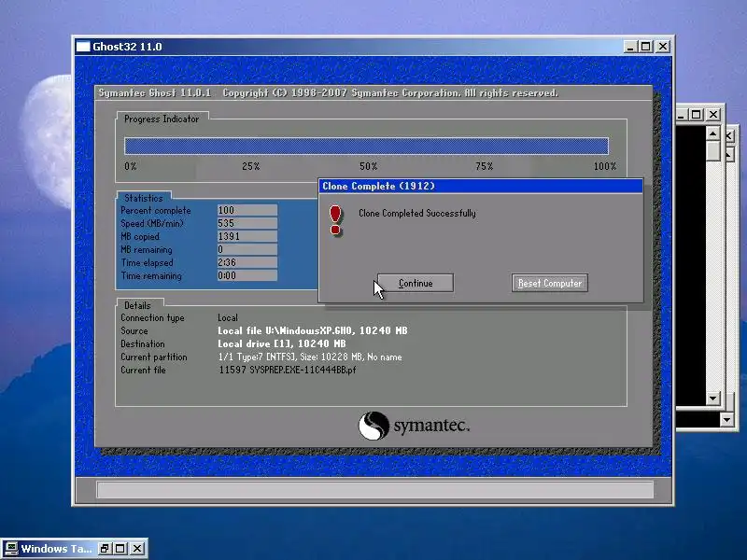Close the background console window
Viewport: 747px width, 560px height.
[713, 115]
